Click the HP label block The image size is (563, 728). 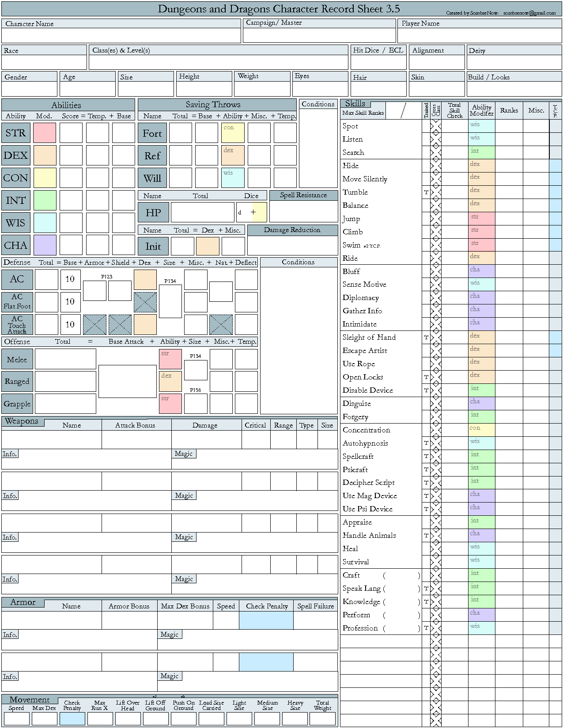coord(153,212)
